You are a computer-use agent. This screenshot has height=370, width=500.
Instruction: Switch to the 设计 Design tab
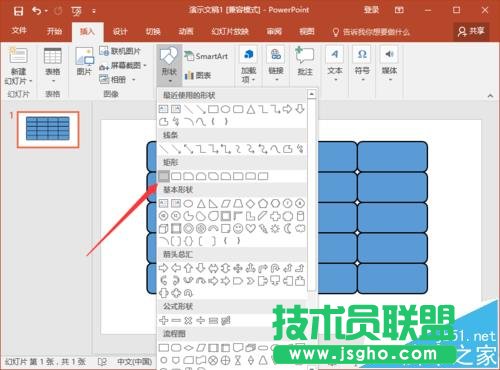120,32
